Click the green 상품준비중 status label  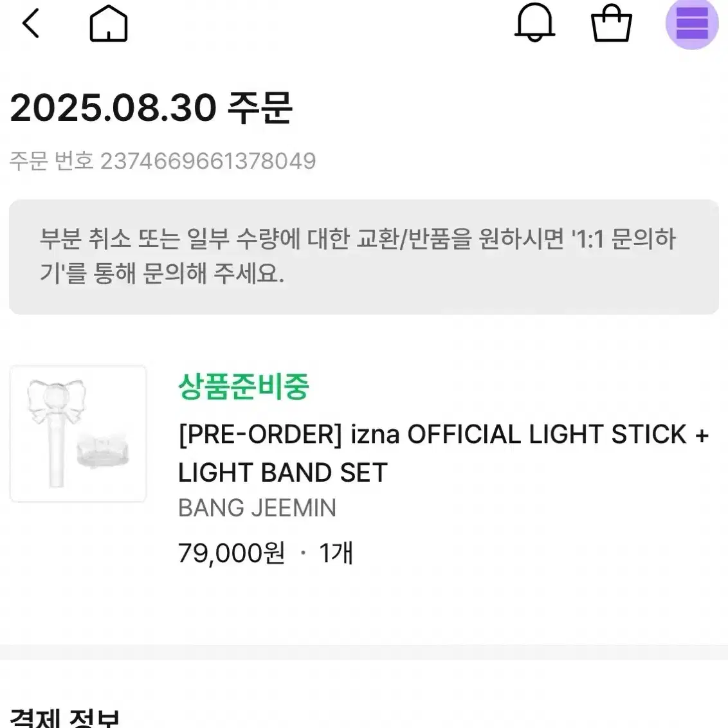tap(243, 387)
